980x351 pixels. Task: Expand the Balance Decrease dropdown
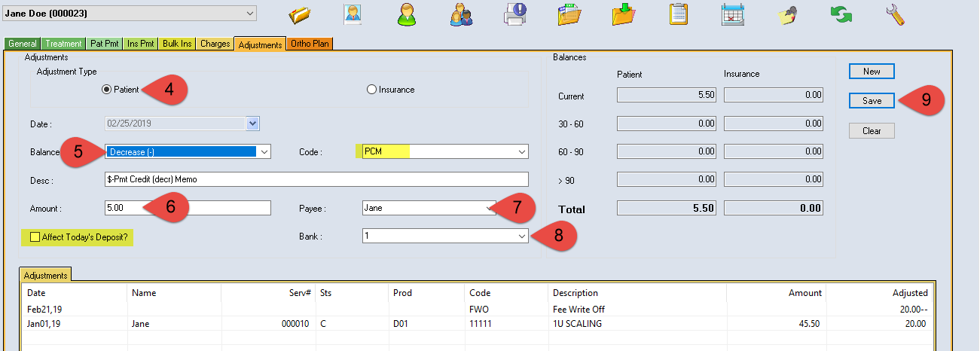point(264,152)
